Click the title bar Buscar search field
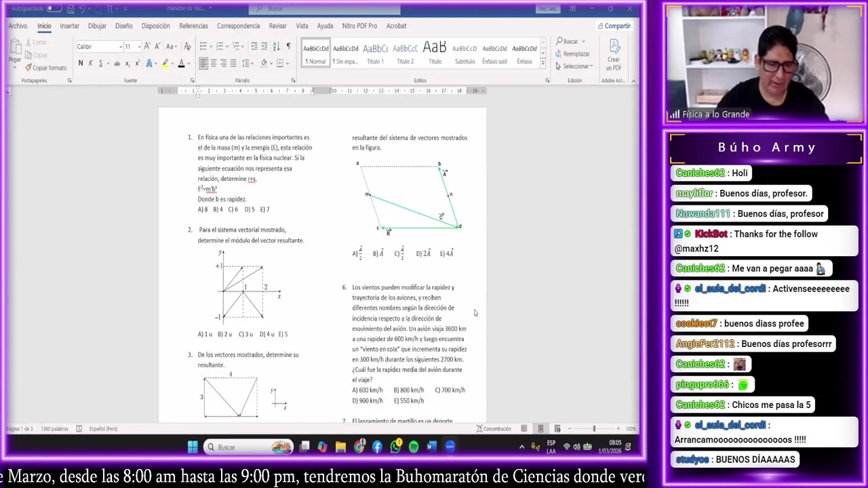The image size is (868, 488). (324, 9)
